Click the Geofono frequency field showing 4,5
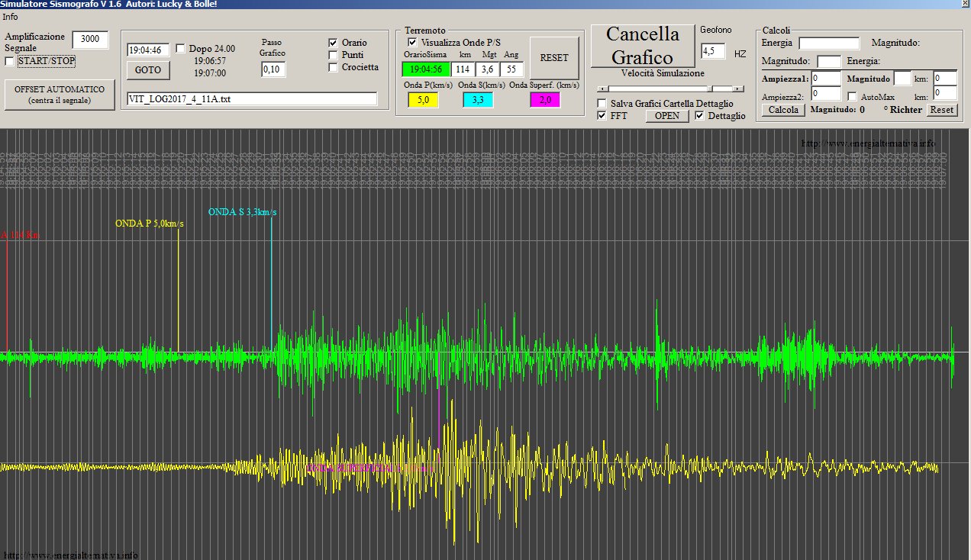971x560 pixels. (x=713, y=52)
